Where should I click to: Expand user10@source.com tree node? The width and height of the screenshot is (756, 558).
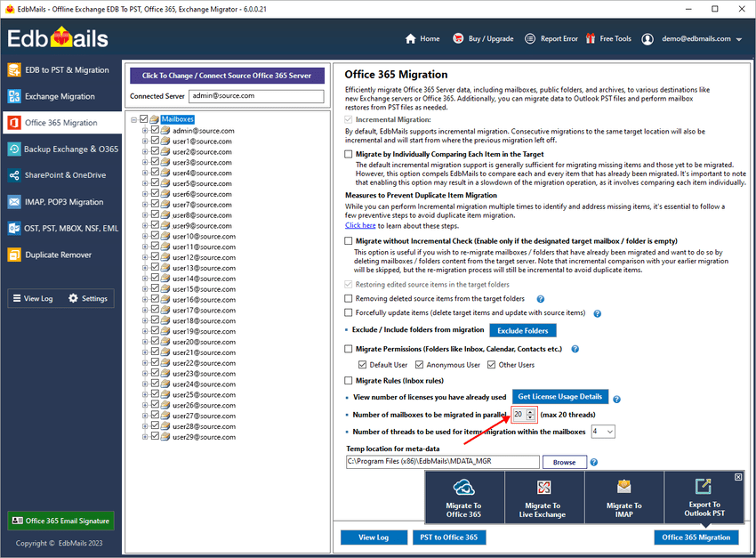pyautogui.click(x=145, y=237)
